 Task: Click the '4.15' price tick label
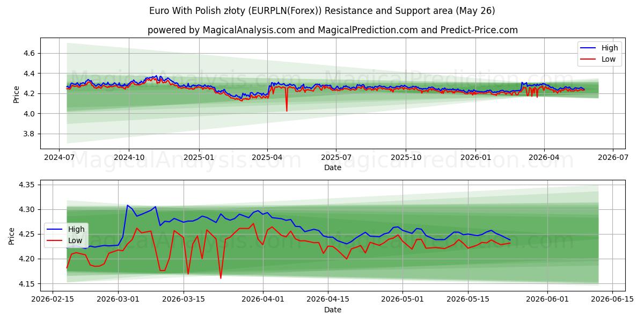click(x=28, y=284)
